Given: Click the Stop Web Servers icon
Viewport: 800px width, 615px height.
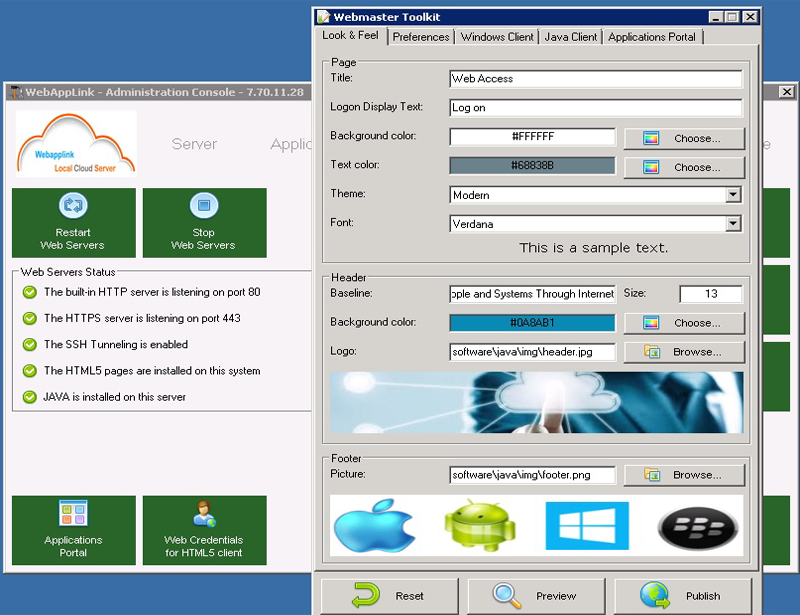Looking at the screenshot, I should (x=204, y=205).
